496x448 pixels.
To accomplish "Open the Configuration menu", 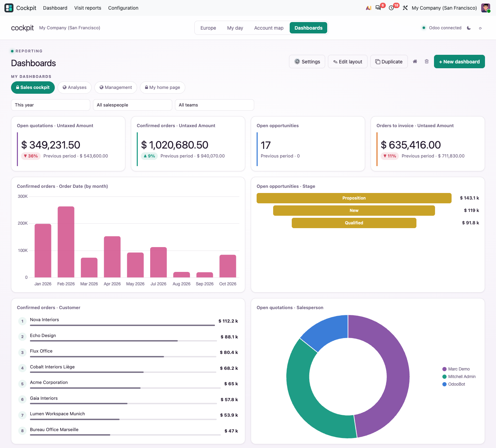I will pos(123,8).
